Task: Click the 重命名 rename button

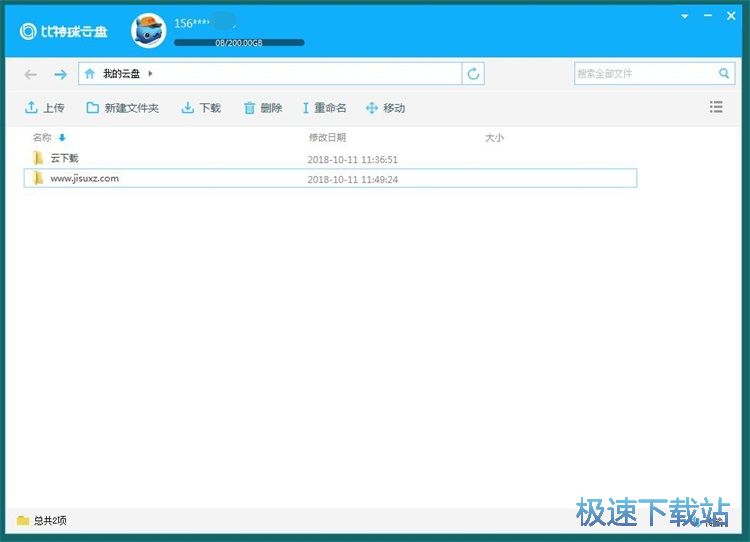Action: (324, 108)
